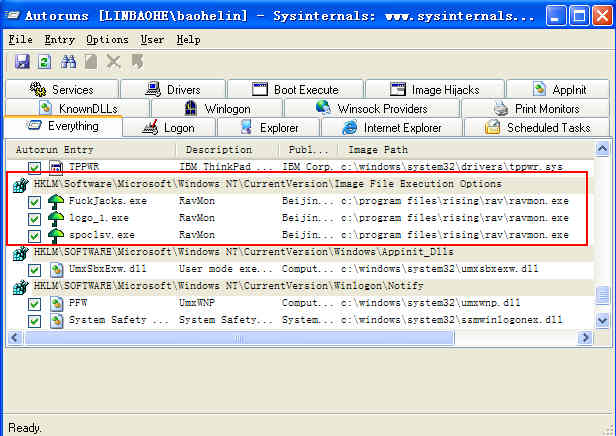Select the FuckJacks.exe entry name
Screen dimensions: 616x436
108,201
